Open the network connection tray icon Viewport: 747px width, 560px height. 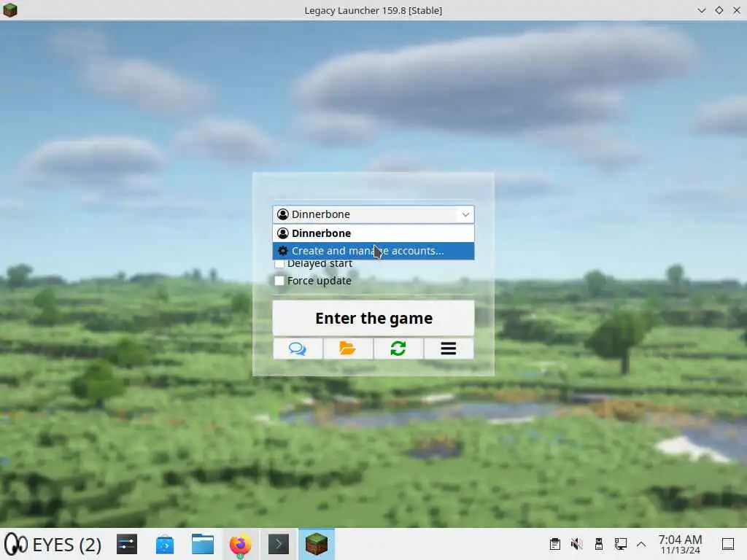tap(620, 544)
